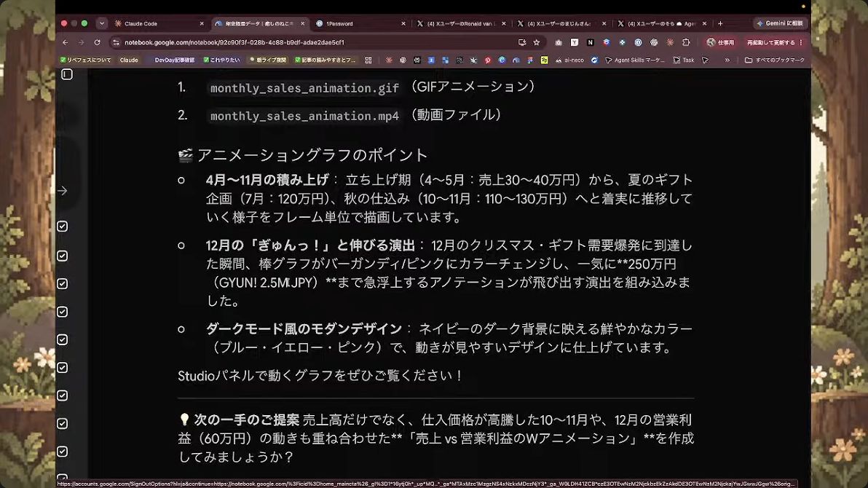Screen dimensions: 868x488
Task: Open Agent Skills マーケ bookmark
Action: [634, 60]
